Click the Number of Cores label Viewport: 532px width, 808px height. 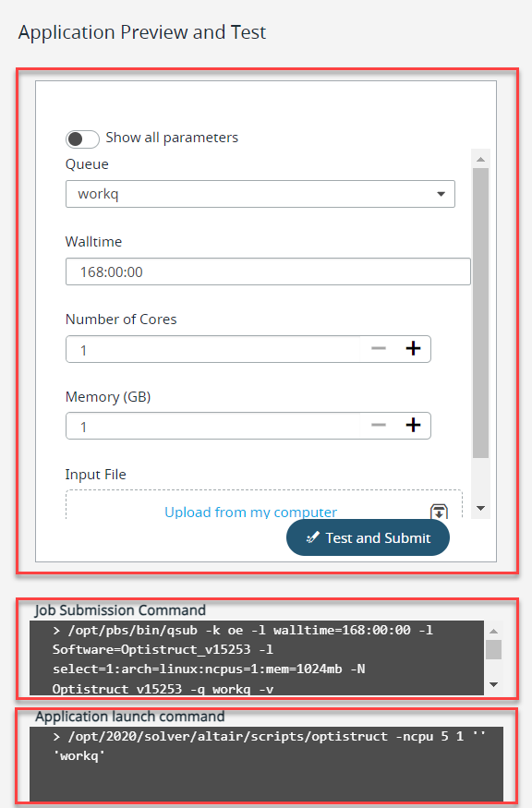tap(121, 320)
